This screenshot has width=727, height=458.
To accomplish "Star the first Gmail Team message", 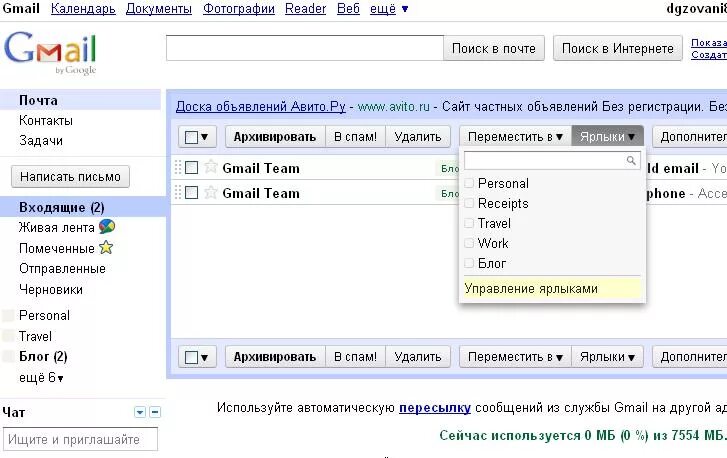I will (211, 166).
